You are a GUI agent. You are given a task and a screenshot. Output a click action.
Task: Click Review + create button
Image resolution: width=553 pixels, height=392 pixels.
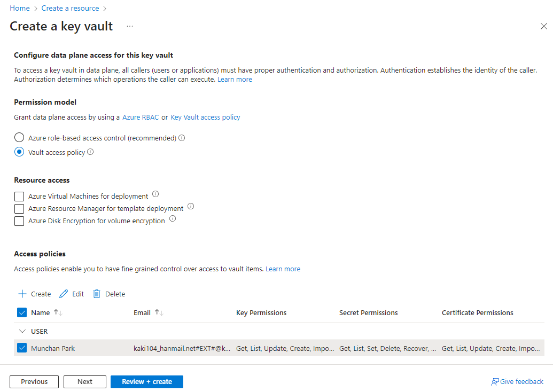pos(147,382)
